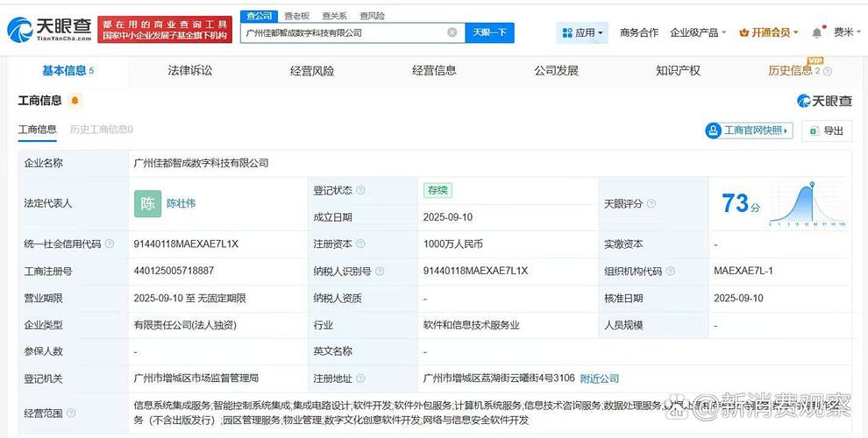Screen dimensions: 868x438
Task: Click the help icon next to 天眼评分
Action: tap(651, 203)
